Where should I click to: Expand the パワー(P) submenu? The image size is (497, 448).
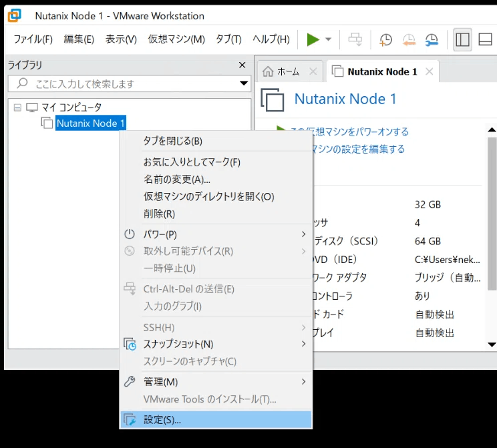coord(216,234)
